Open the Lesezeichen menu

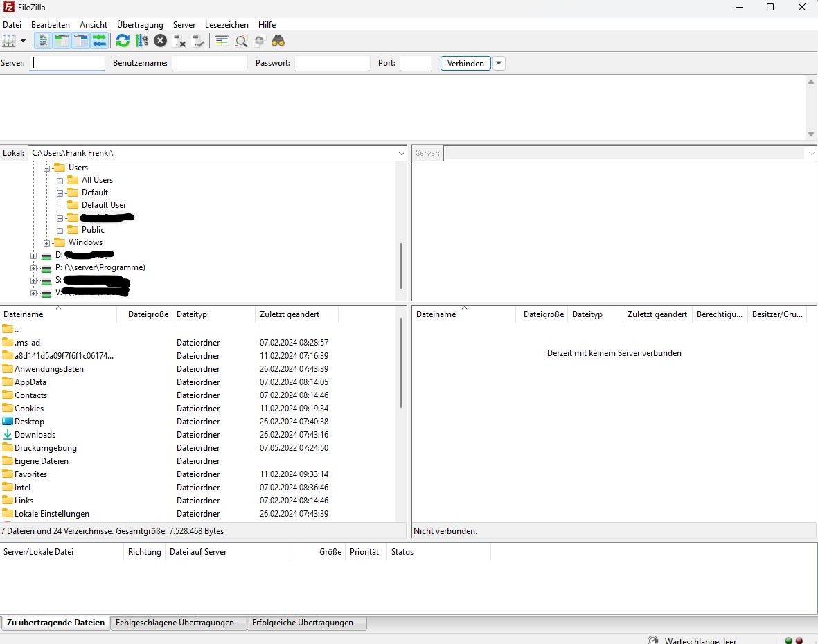[226, 24]
